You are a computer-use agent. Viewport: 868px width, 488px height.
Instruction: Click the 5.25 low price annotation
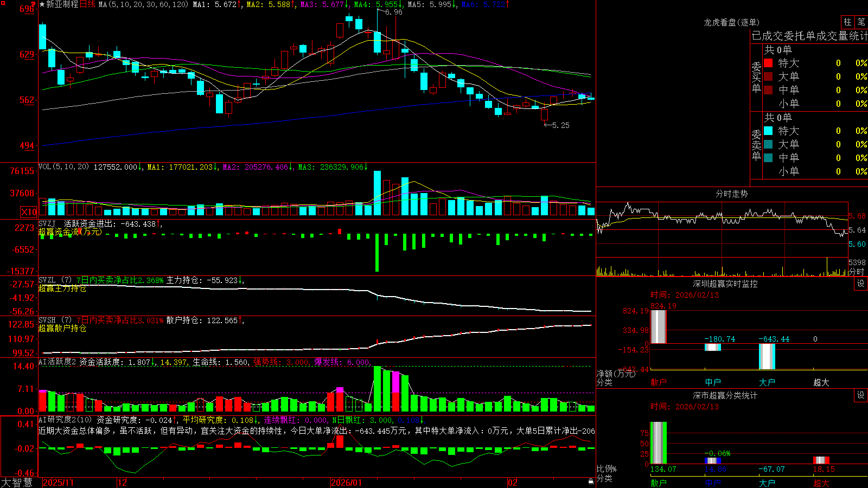pyautogui.click(x=561, y=125)
